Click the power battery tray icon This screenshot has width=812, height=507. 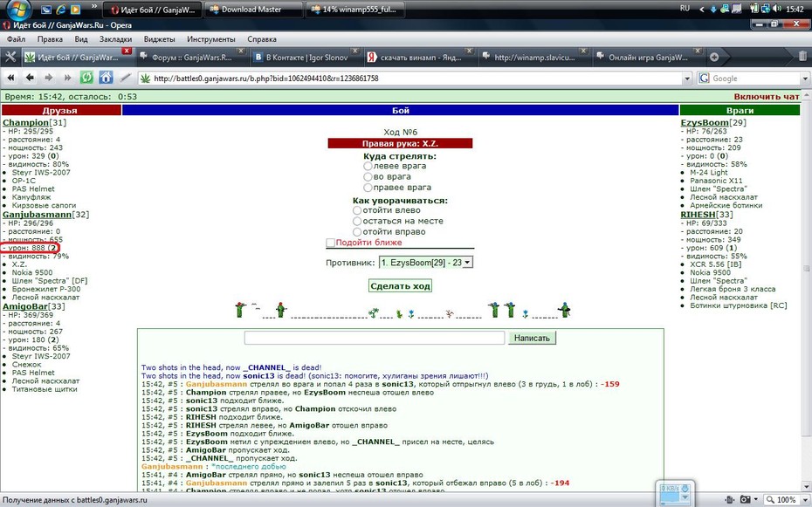tap(754, 8)
